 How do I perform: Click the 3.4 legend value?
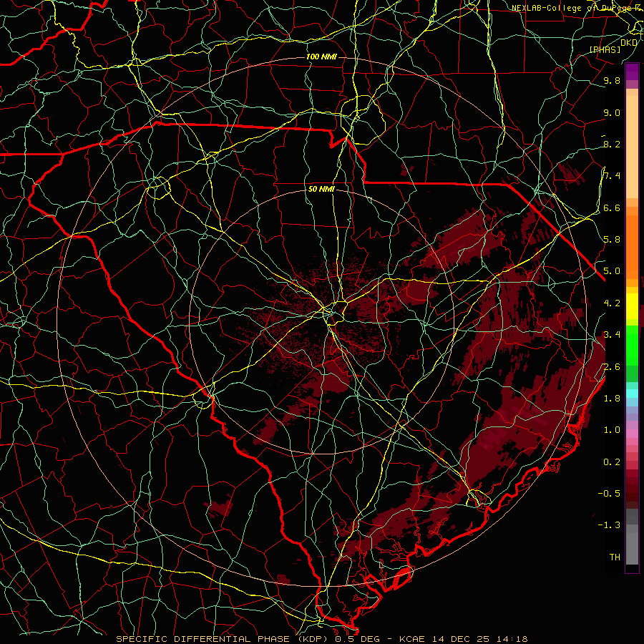point(612,335)
